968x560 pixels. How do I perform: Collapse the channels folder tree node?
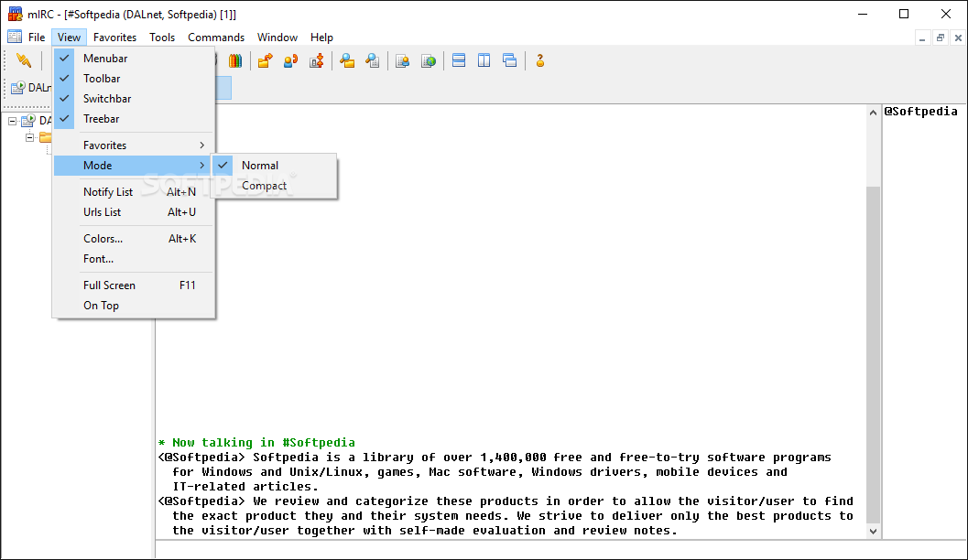(x=29, y=137)
